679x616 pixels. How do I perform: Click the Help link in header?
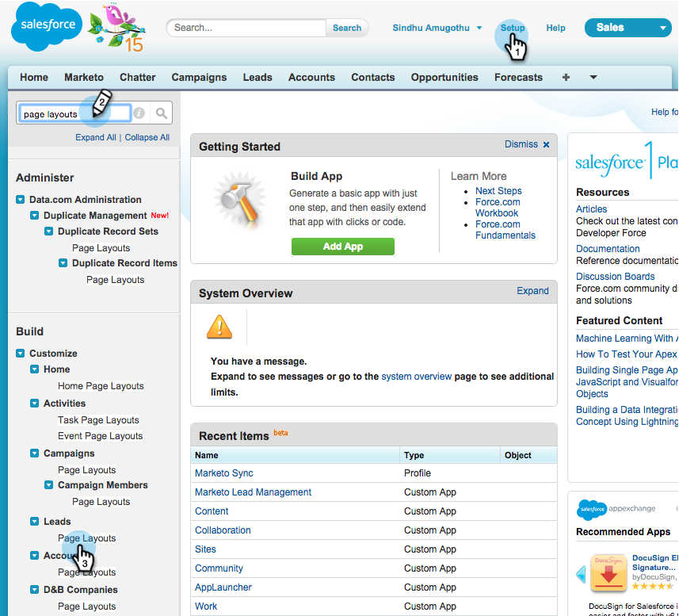tap(555, 28)
